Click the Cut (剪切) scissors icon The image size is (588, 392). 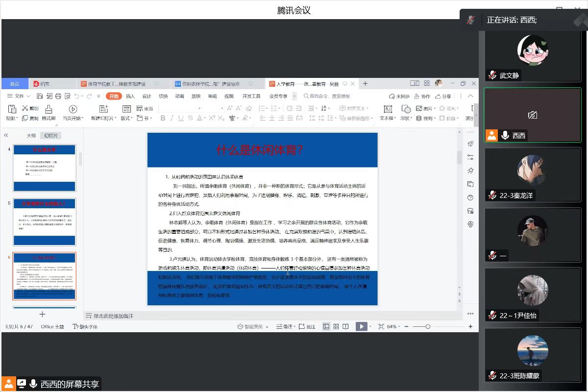pos(25,108)
